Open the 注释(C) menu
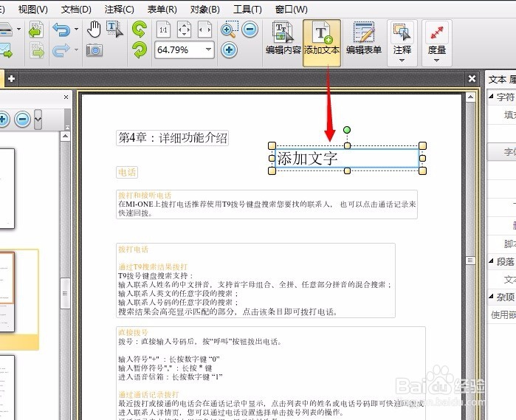The width and height of the screenshot is (516, 420). pos(119,9)
